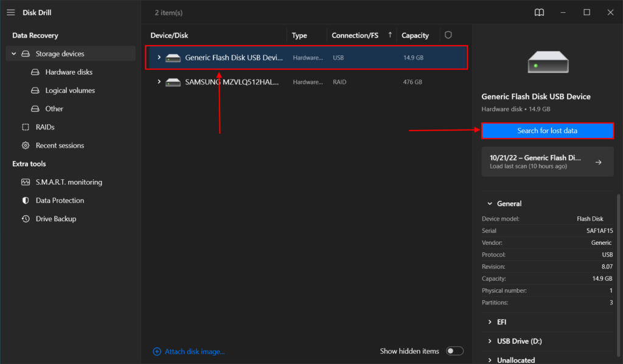
Task: Collapse the Storage devices sidebar section
Action: coord(13,53)
